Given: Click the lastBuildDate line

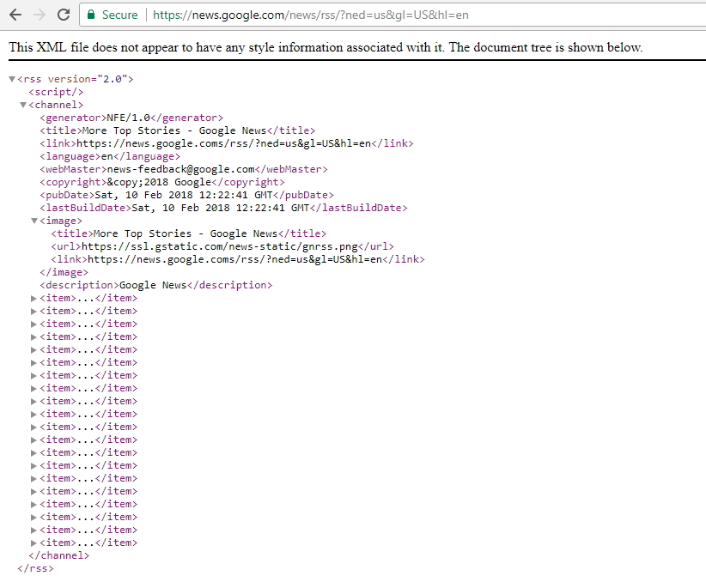Looking at the screenshot, I should [223, 208].
